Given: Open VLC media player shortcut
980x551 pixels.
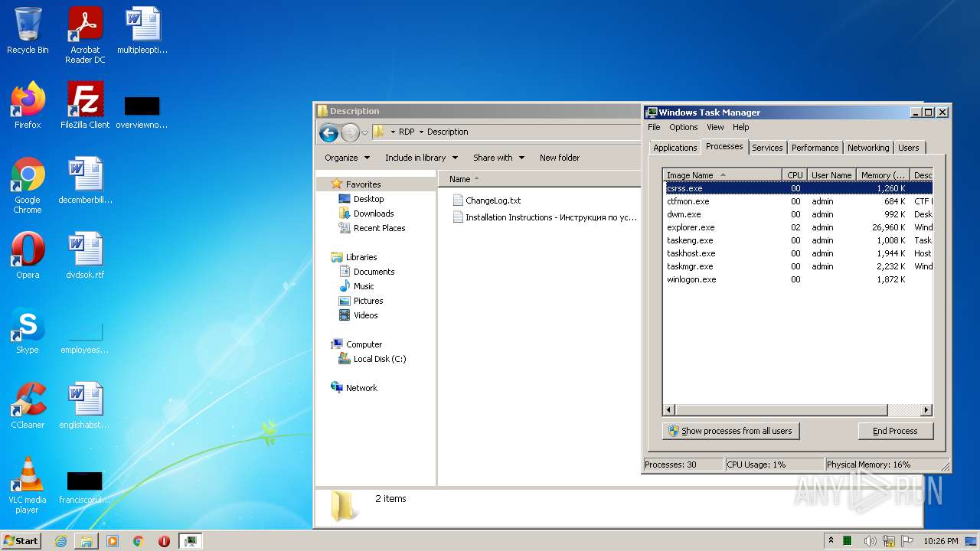Looking at the screenshot, I should [x=28, y=485].
